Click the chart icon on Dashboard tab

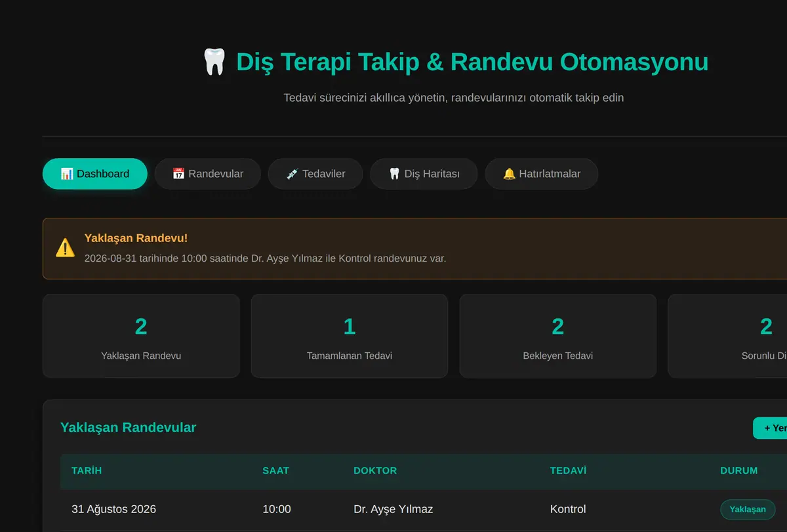coord(67,174)
